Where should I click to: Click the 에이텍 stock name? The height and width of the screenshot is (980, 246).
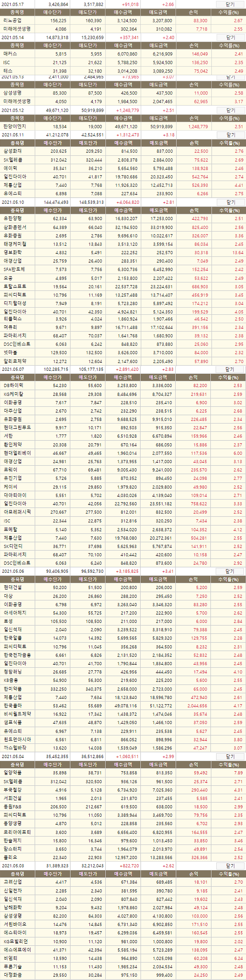click(x=10, y=168)
